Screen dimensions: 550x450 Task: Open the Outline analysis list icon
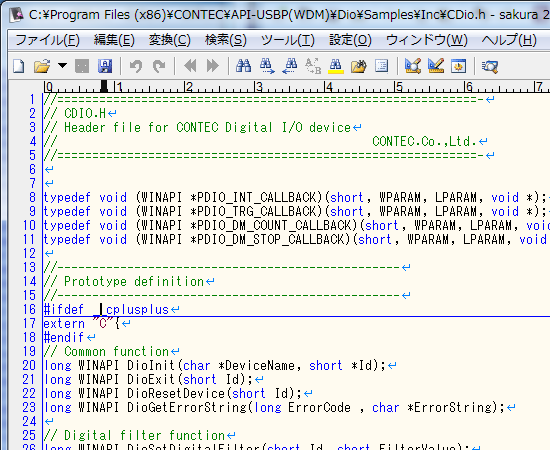381,66
